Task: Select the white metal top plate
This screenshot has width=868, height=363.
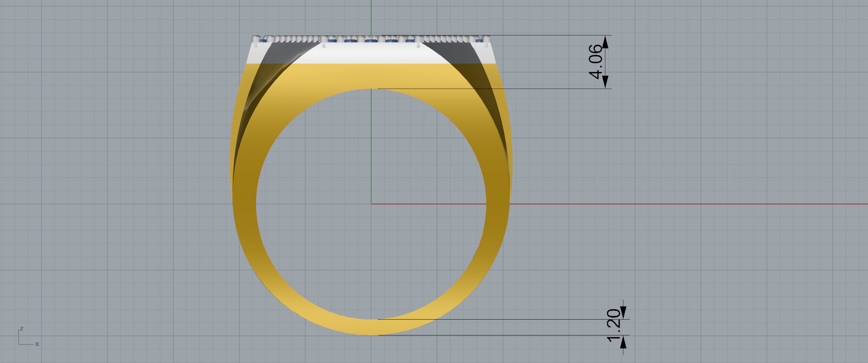Action: pyautogui.click(x=372, y=53)
